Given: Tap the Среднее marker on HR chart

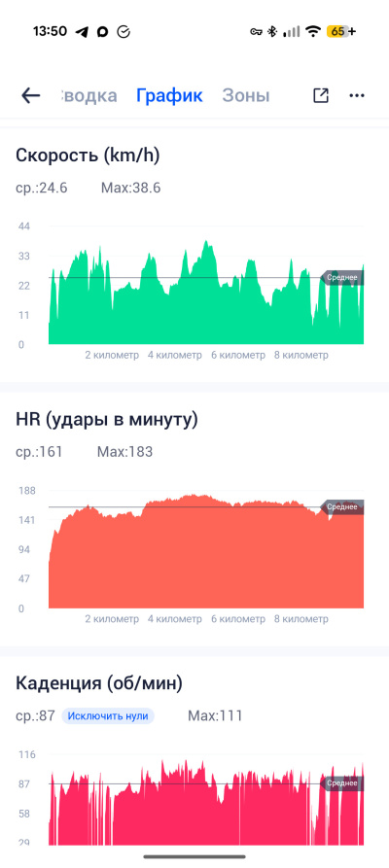Looking at the screenshot, I should pos(342,506).
